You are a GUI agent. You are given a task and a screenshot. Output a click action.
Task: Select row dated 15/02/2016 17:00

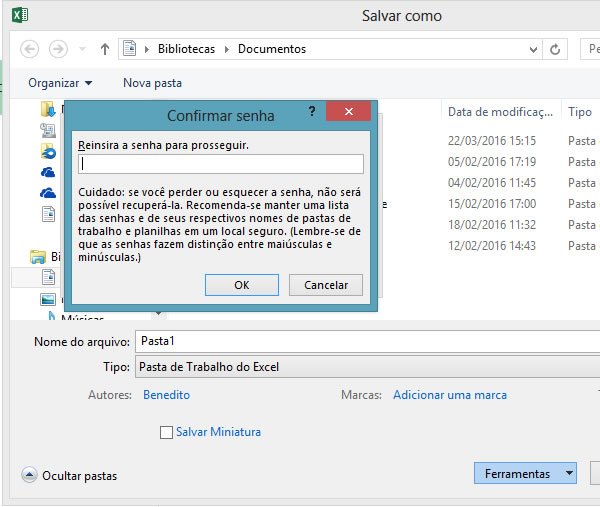click(x=492, y=204)
